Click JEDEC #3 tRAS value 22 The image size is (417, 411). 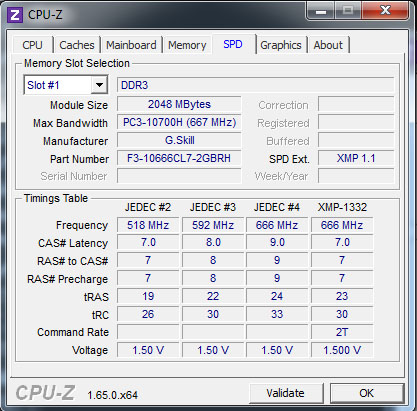click(213, 296)
